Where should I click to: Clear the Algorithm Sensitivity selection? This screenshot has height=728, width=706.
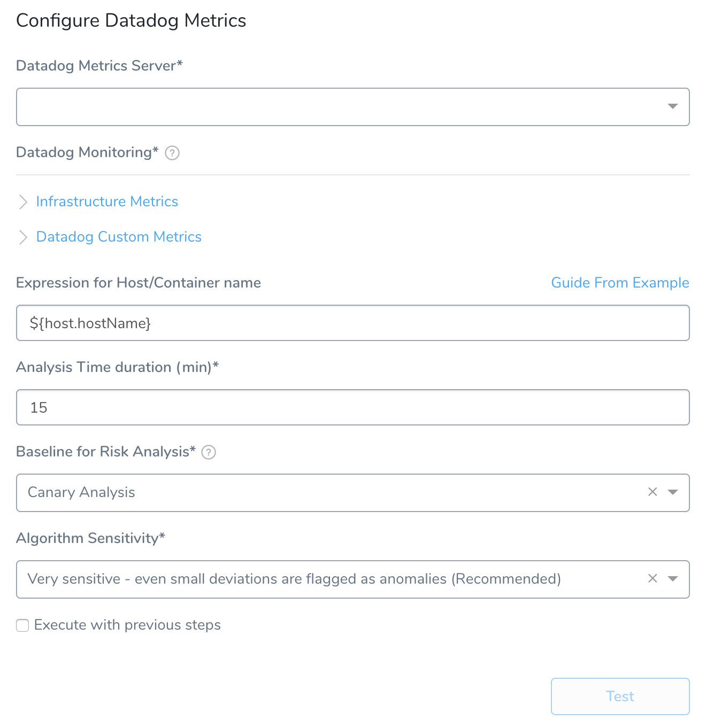[653, 578]
